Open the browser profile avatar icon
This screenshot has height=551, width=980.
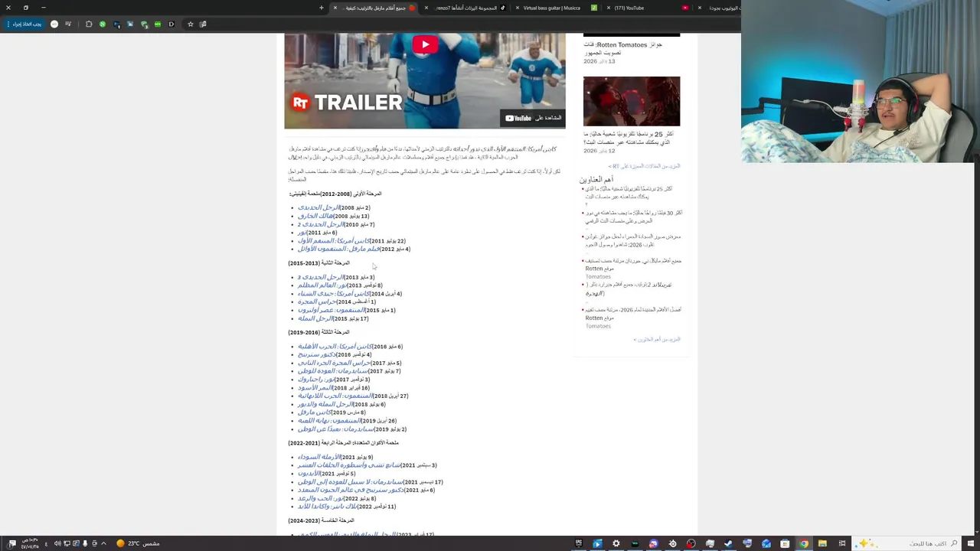[54, 24]
